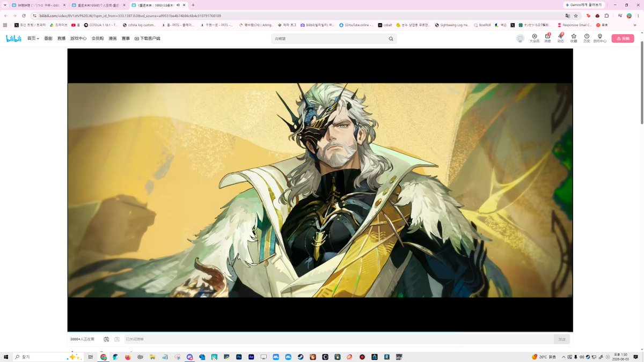Click the browser address bar URL

(x=130, y=16)
